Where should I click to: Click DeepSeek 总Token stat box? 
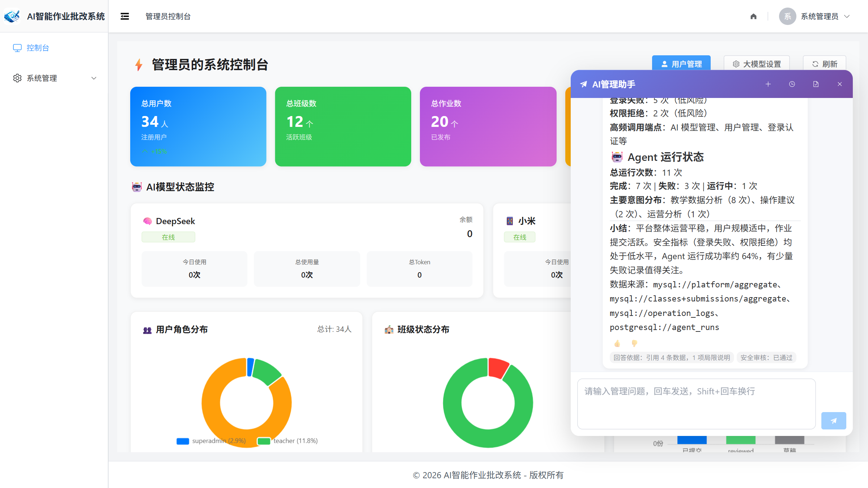(x=420, y=269)
